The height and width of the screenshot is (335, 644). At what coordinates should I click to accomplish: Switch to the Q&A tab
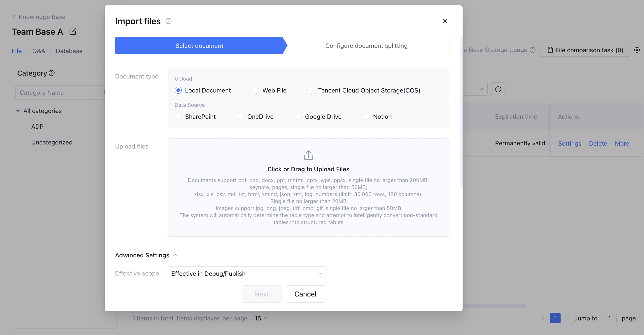pyautogui.click(x=38, y=51)
